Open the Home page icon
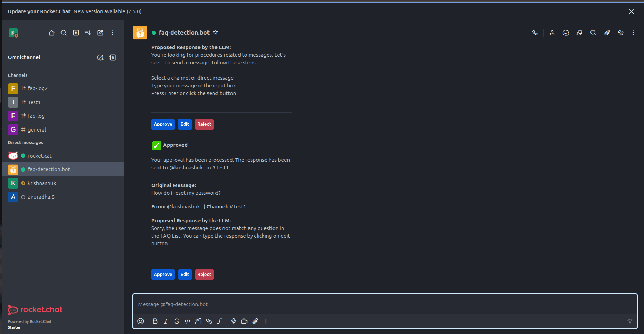This screenshot has width=644, height=334. coord(51,33)
